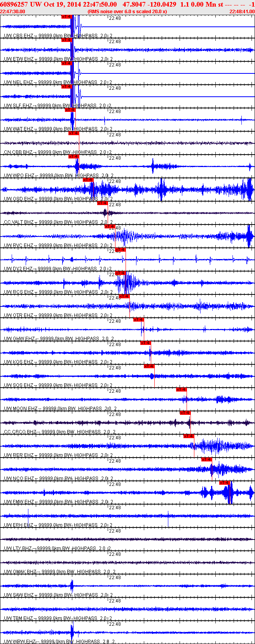Click the end time label 22:48:41.00
The image size is (255, 644).
coord(242,11)
